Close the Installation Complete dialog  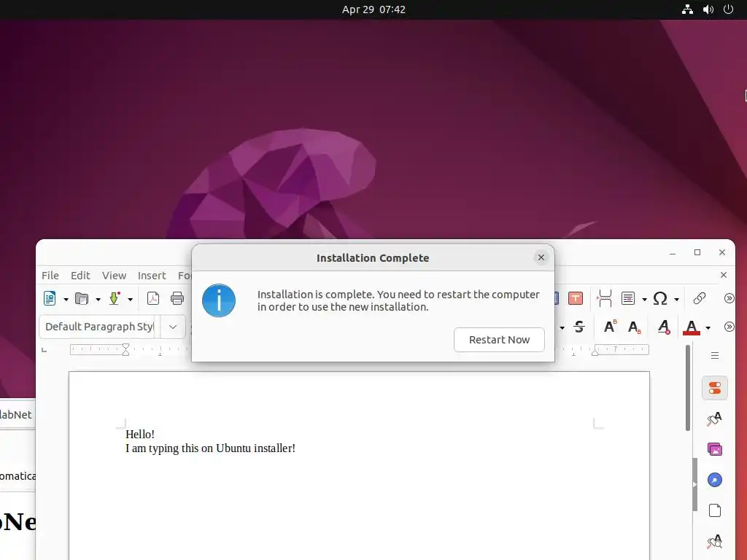point(541,257)
